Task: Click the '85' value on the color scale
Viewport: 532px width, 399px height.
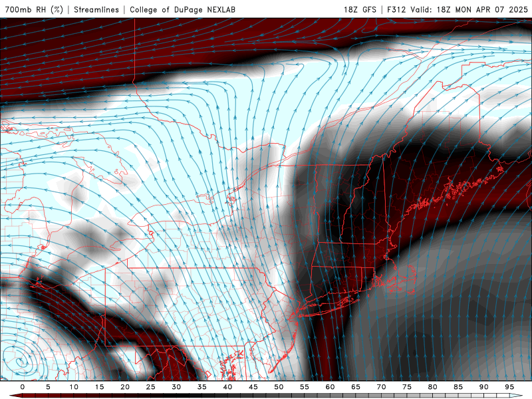Action: [x=458, y=387]
